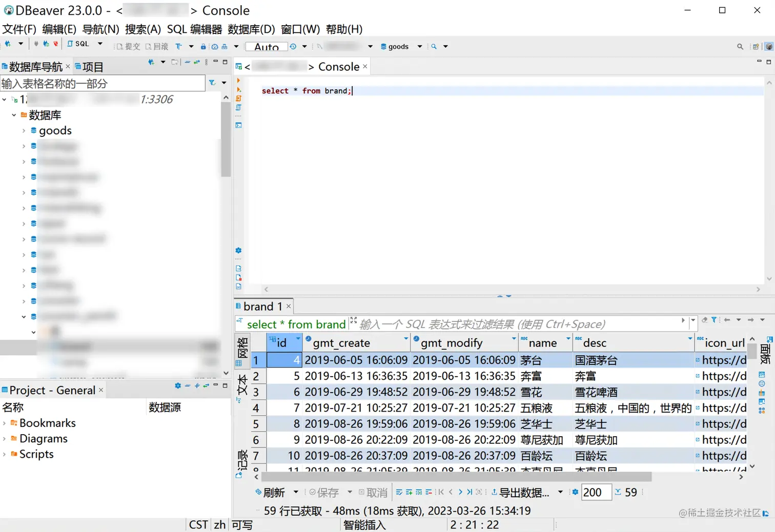Click the new connection plug icon
Viewport: 775px width, 532px height.
tap(8, 44)
